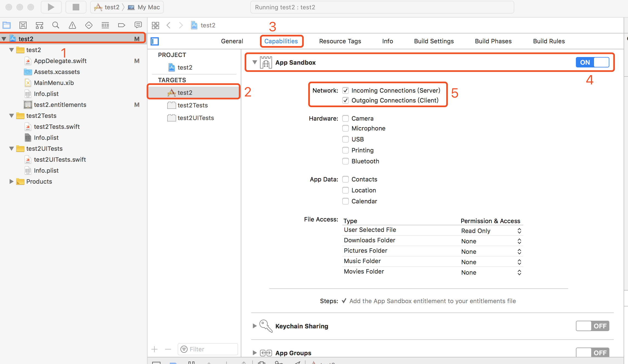Enable Location app data checkbox

(x=346, y=190)
